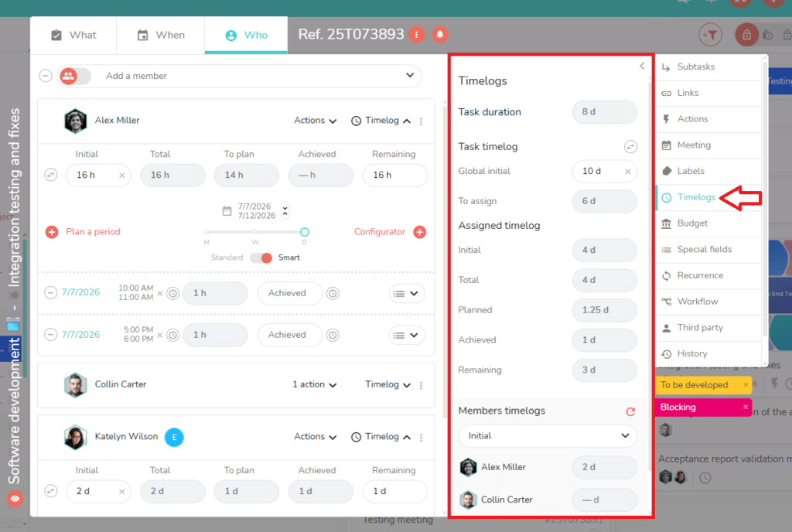
Task: Click Plan a period link
Action: click(93, 232)
